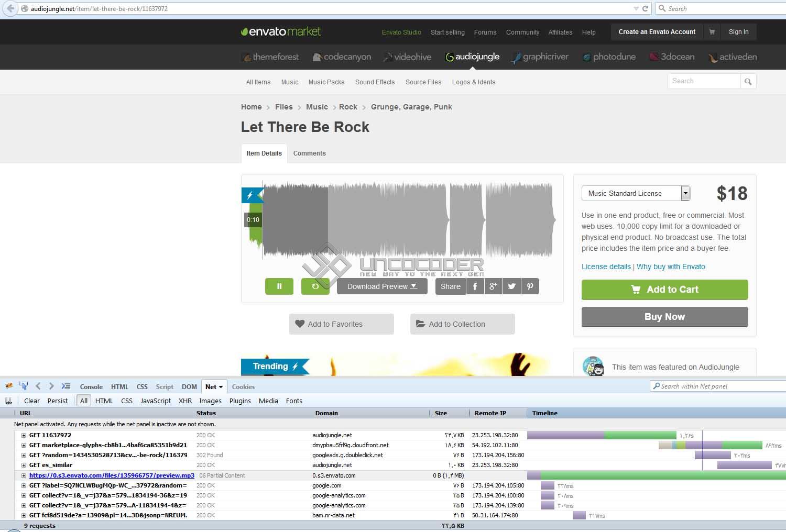Go back with the browser back arrow
786x532 pixels.
point(10,8)
